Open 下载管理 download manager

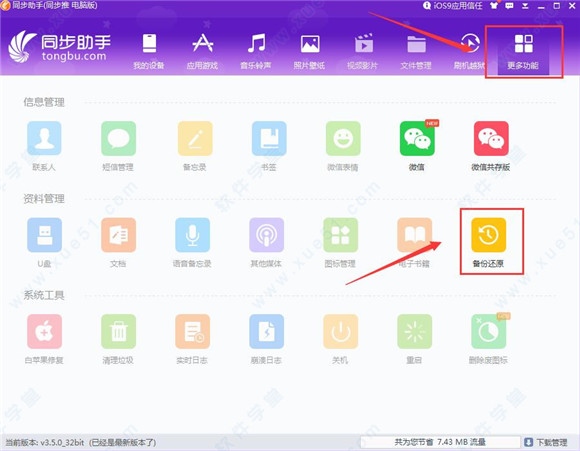point(546,442)
